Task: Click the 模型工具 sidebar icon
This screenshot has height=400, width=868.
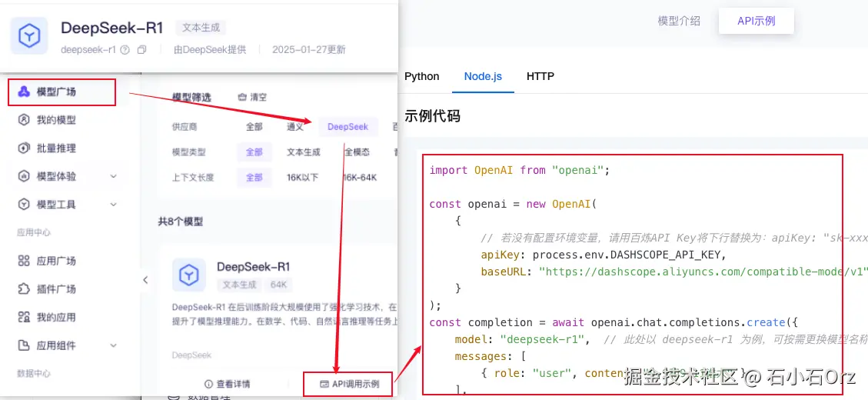Action: (x=24, y=205)
